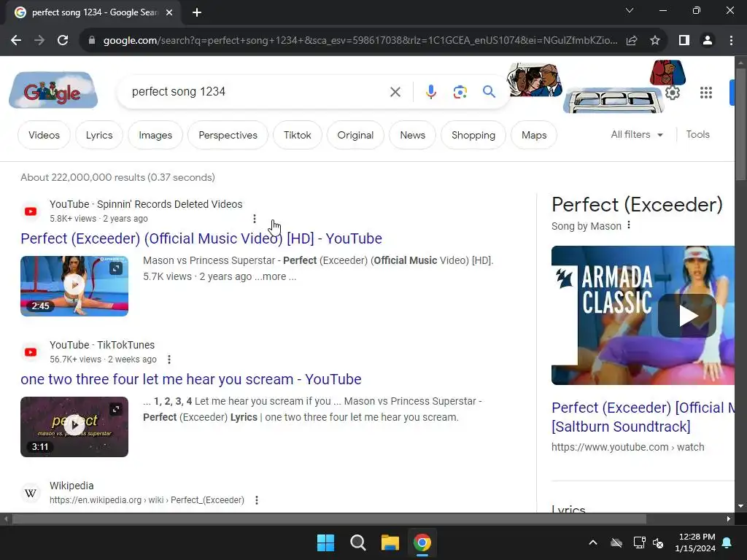Open Song by Mason options menu
The image size is (747, 560).
click(x=629, y=225)
